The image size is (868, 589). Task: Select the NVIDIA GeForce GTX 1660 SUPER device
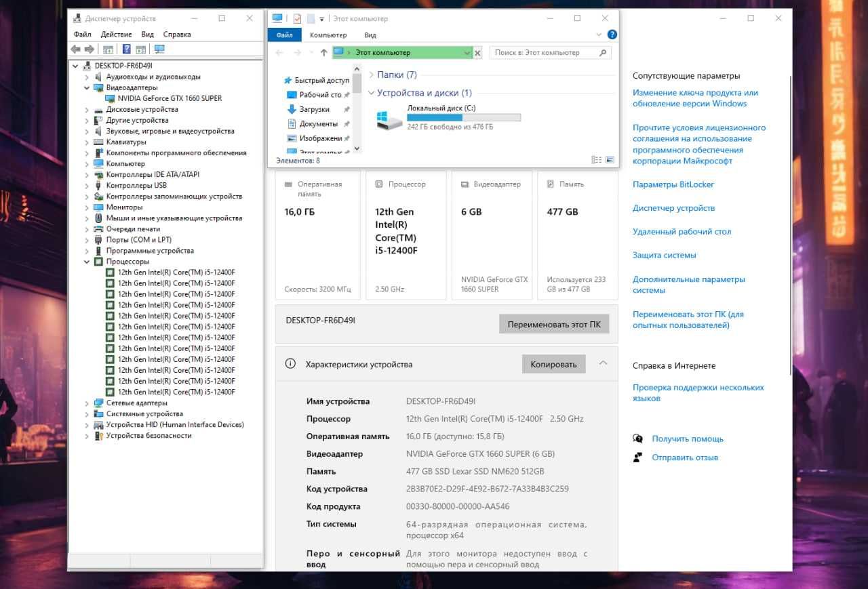pyautogui.click(x=170, y=98)
